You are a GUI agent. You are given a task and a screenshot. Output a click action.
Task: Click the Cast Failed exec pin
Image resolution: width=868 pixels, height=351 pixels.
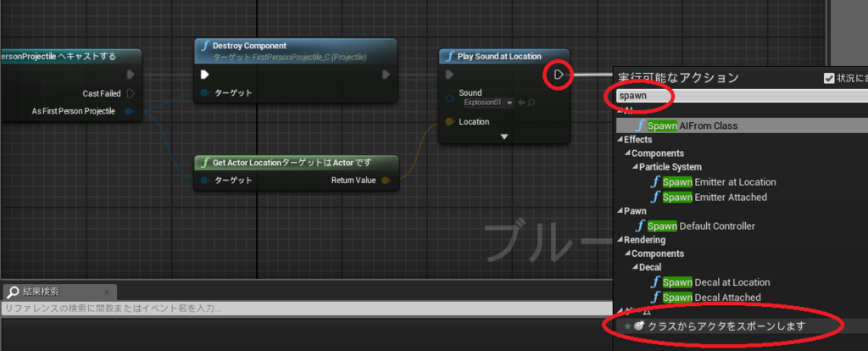[131, 93]
